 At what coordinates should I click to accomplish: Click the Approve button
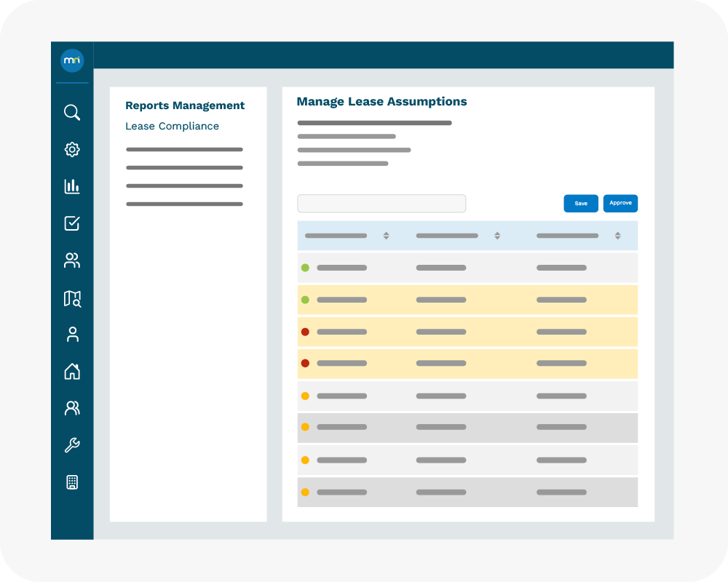(620, 204)
